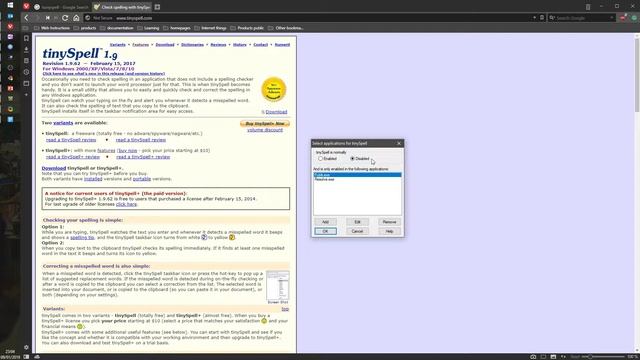Open page actions status bar icon

tap(563, 357)
